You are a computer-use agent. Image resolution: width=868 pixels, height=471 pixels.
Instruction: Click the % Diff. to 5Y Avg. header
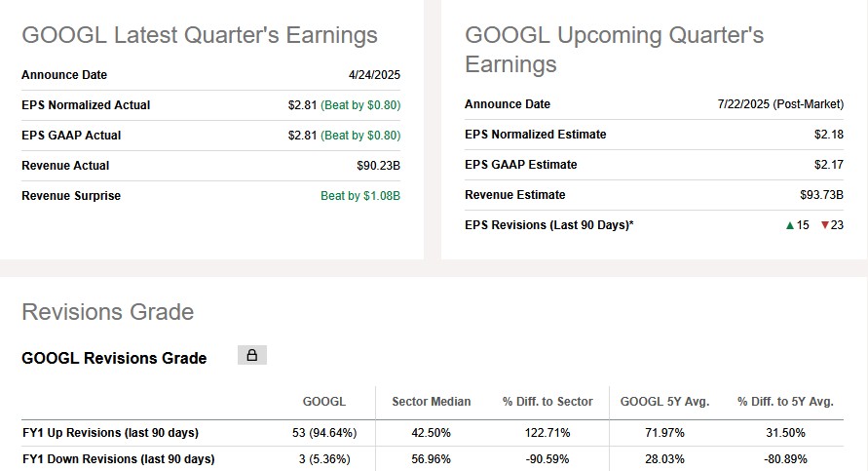click(x=785, y=402)
